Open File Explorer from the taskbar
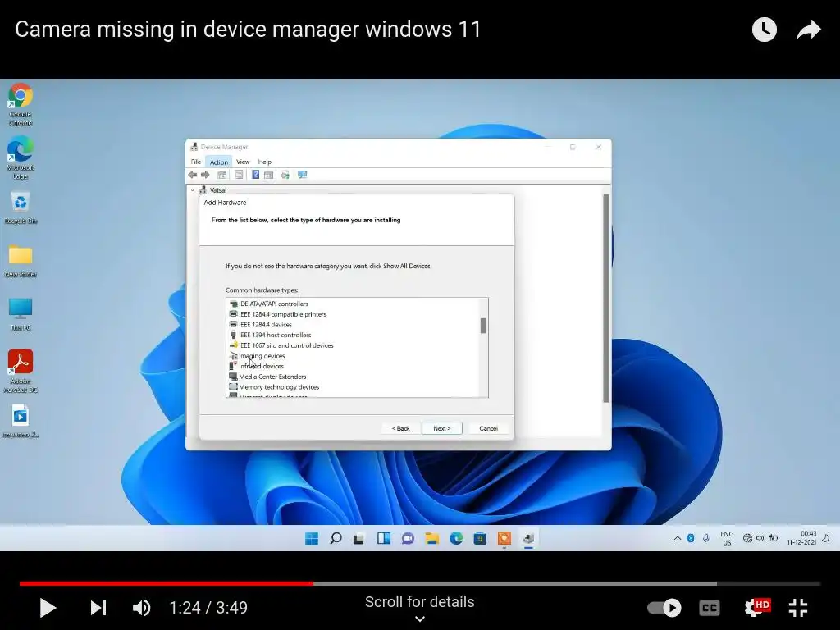The width and height of the screenshot is (840, 630). click(431, 538)
